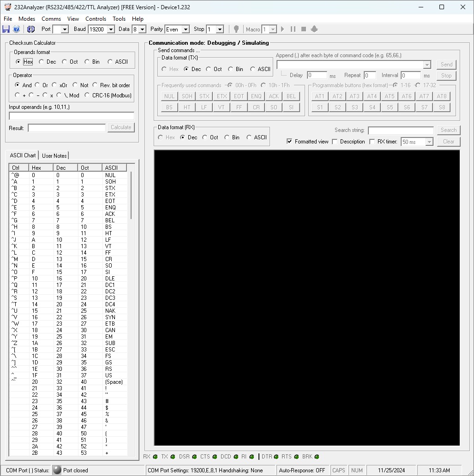Click the BRK indicator LED
This screenshot has width=474, height=476.
pos(317,457)
